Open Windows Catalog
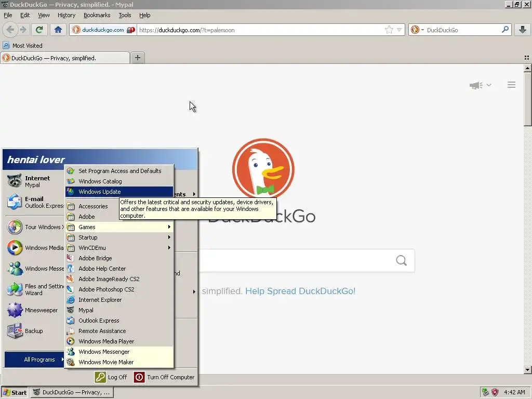Viewport: 532px width, 399px height. (119, 181)
